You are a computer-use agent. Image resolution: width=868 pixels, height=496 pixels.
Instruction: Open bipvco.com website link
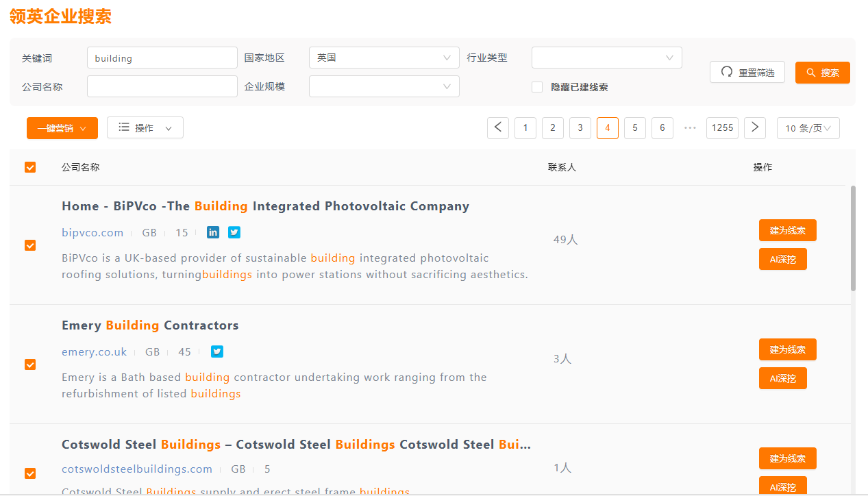click(x=92, y=233)
